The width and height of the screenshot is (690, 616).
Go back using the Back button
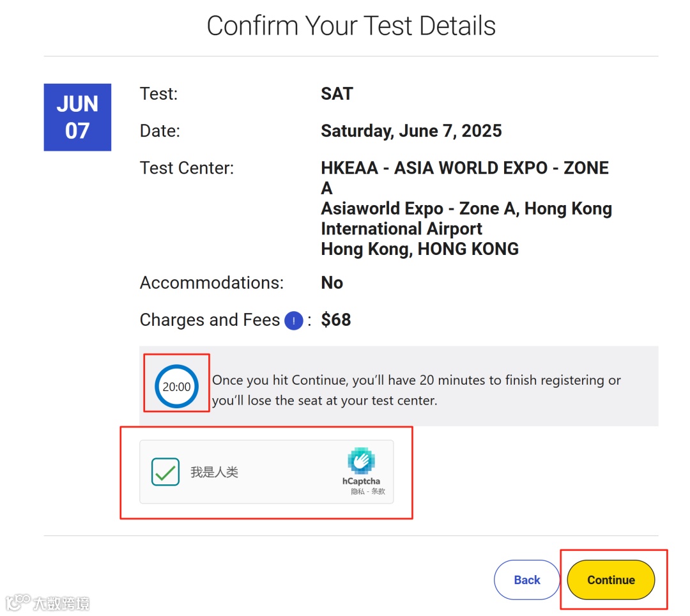coord(527,580)
